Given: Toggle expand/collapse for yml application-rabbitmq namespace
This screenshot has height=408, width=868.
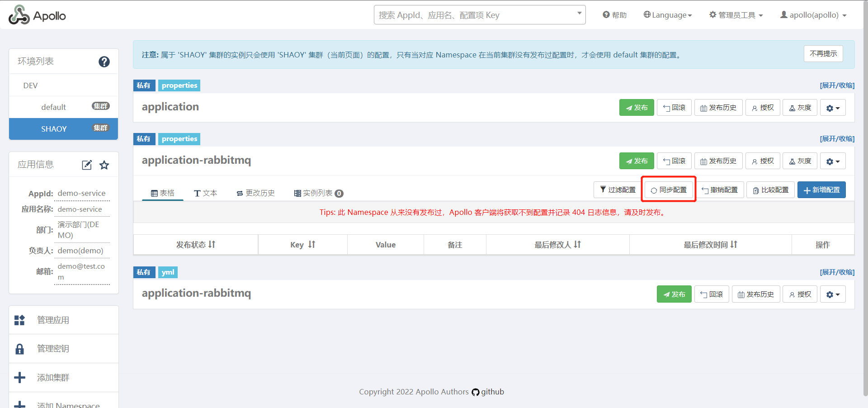Looking at the screenshot, I should (837, 272).
